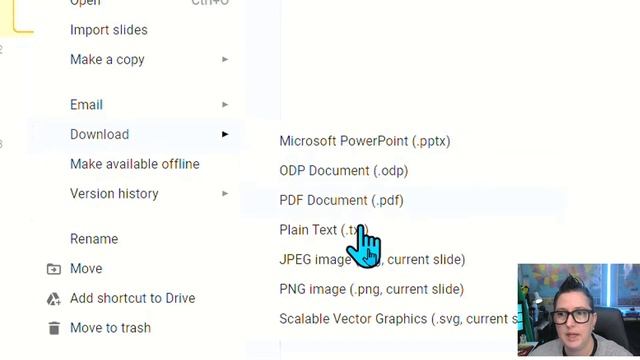Click the Add shortcut to Drive icon
The width and height of the screenshot is (640, 360).
(53, 299)
